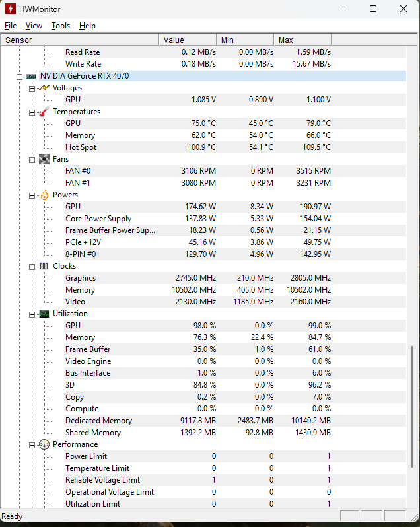Click the Performance gauge icon
This screenshot has width=420, height=527.
point(44,444)
